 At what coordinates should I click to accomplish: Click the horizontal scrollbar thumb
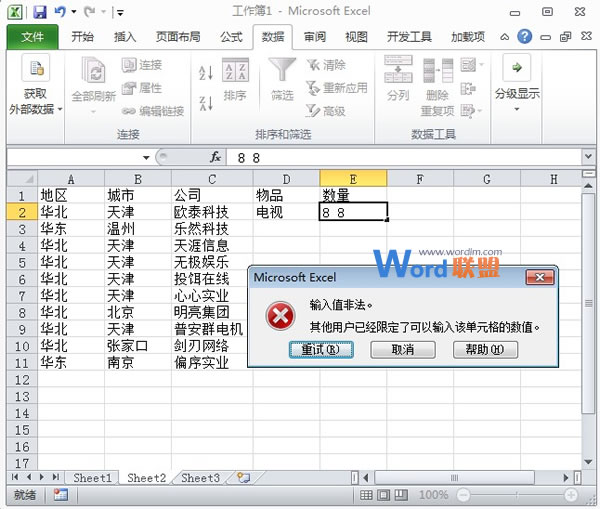[454, 478]
